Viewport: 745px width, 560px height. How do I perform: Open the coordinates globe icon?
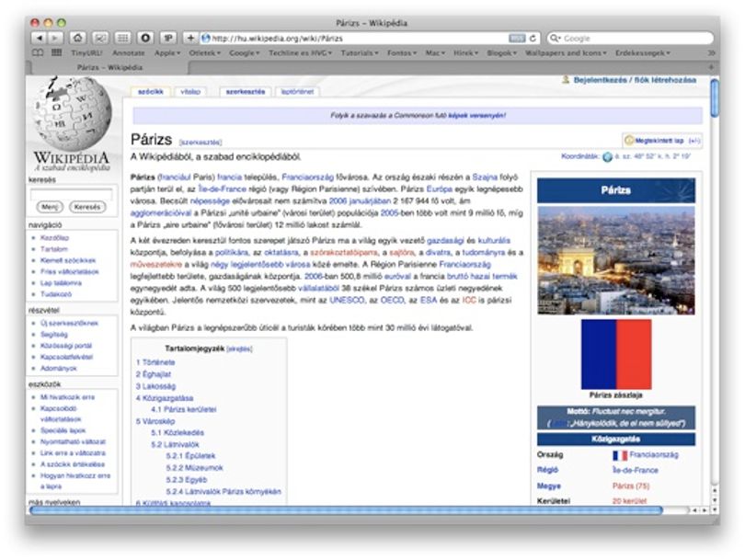click(607, 156)
